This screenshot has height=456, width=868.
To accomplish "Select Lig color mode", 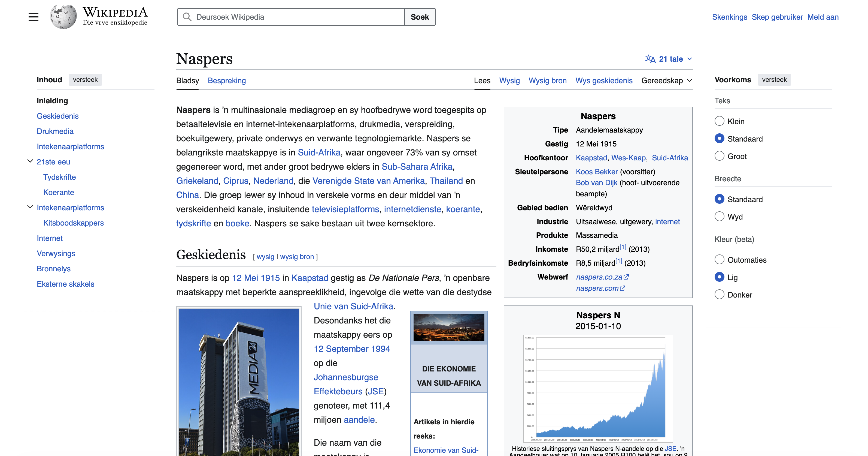I will tap(720, 277).
